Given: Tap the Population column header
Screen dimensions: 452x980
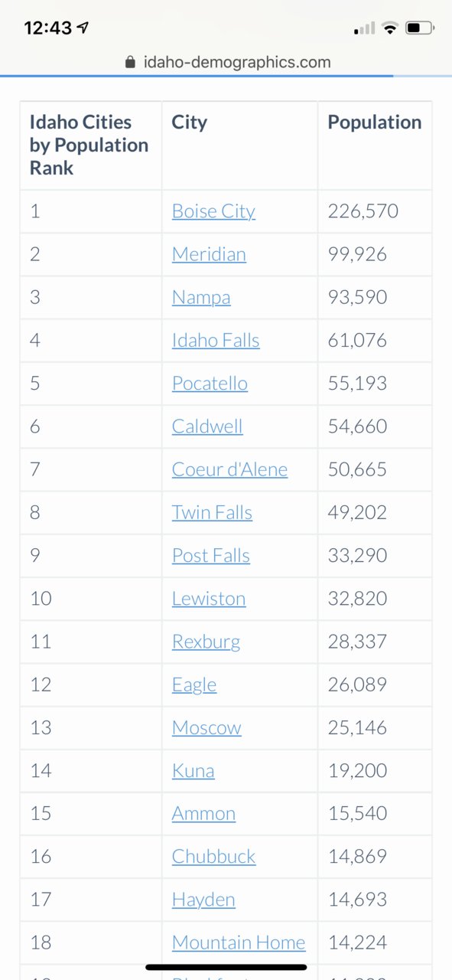Looking at the screenshot, I should [375, 122].
